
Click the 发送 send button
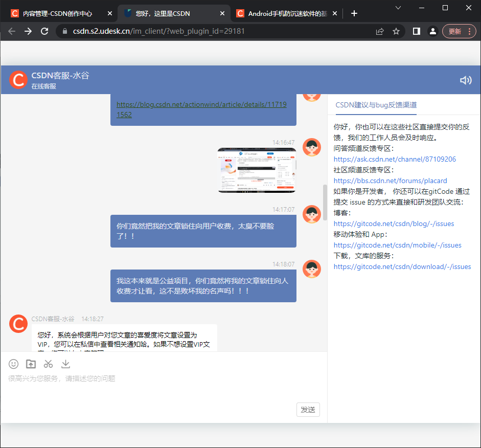click(308, 410)
